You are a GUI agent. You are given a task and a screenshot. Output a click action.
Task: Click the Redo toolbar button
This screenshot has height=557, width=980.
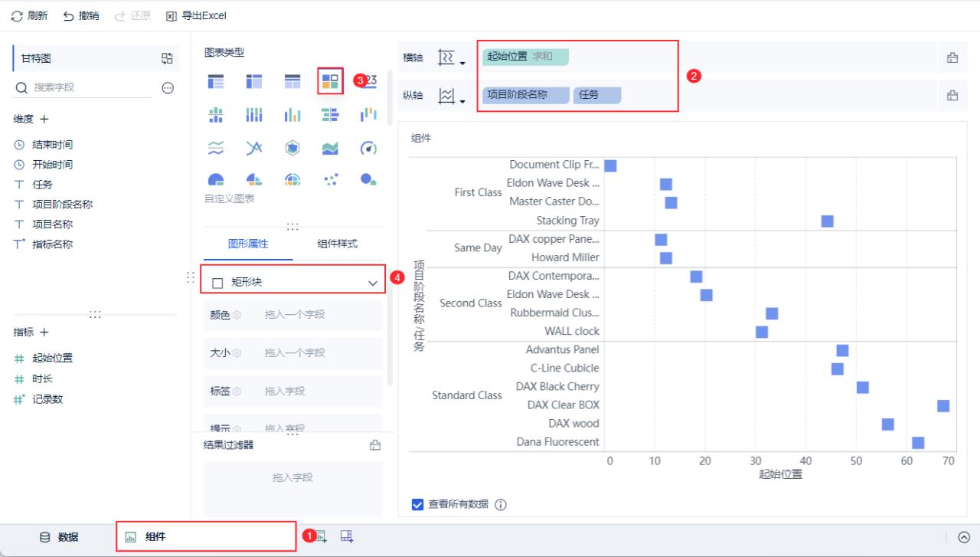pyautogui.click(x=132, y=16)
